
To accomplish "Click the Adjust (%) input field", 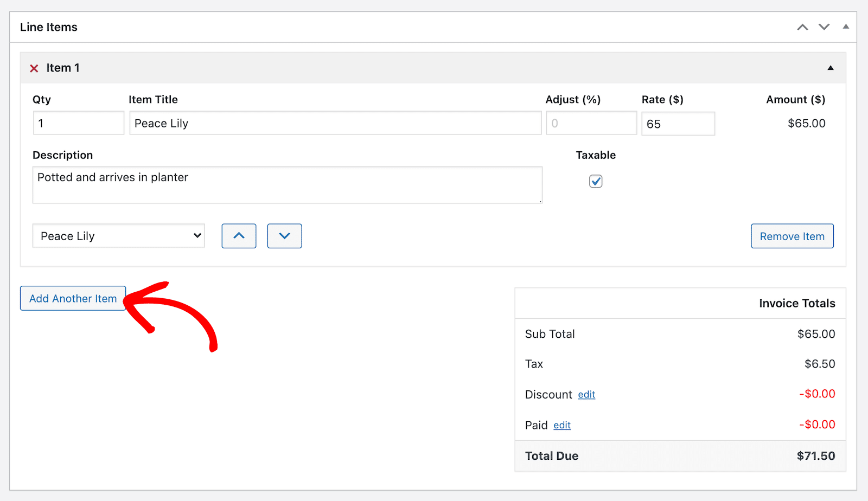I will point(591,123).
